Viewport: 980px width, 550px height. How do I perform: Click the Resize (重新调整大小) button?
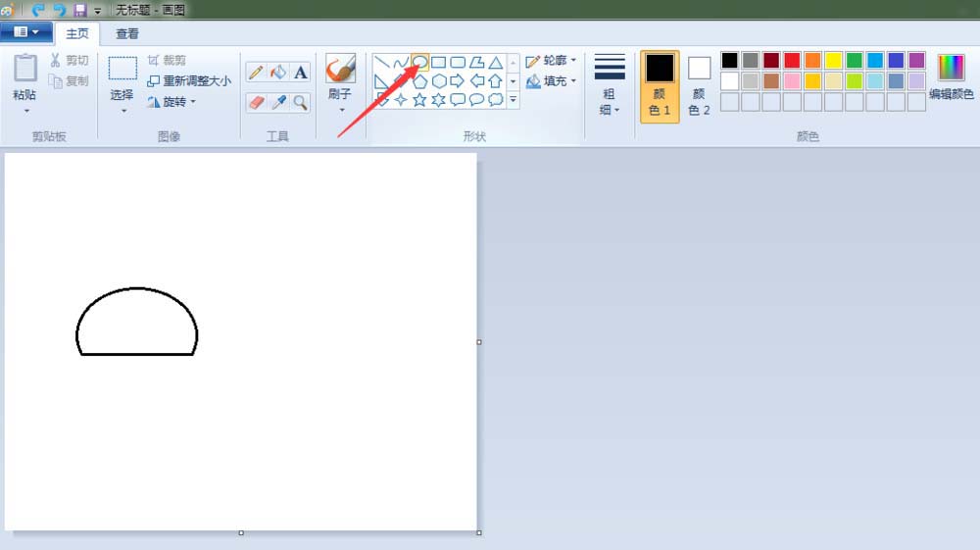189,80
